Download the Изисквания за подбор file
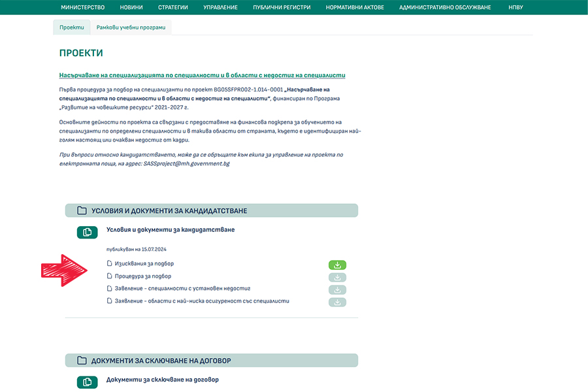This screenshot has height=392, width=588. coord(337,265)
